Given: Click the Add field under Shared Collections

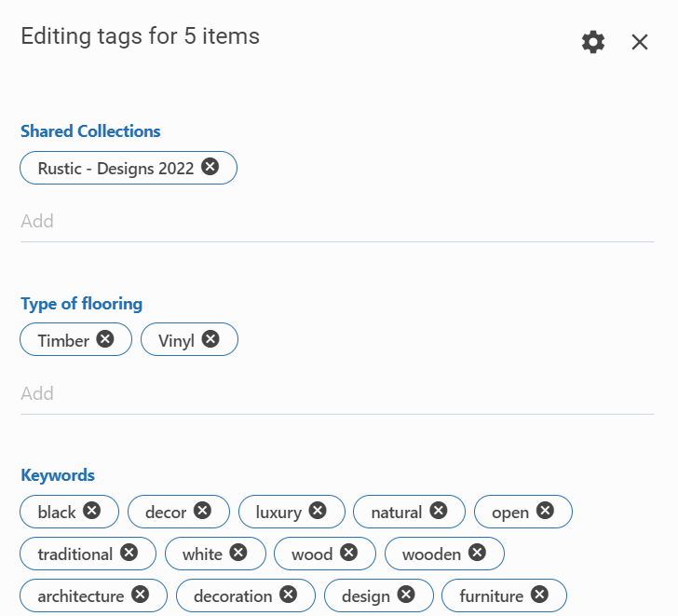Looking at the screenshot, I should pos(336,222).
